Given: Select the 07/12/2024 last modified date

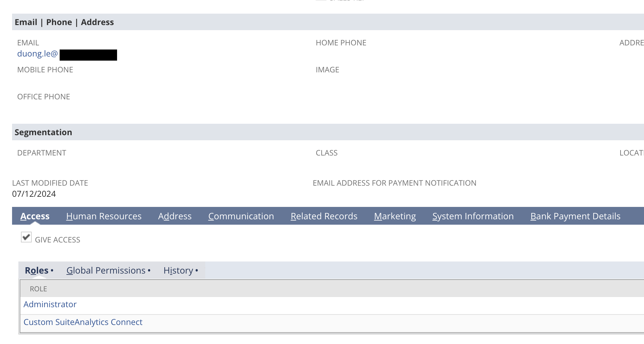Looking at the screenshot, I should 34,194.
